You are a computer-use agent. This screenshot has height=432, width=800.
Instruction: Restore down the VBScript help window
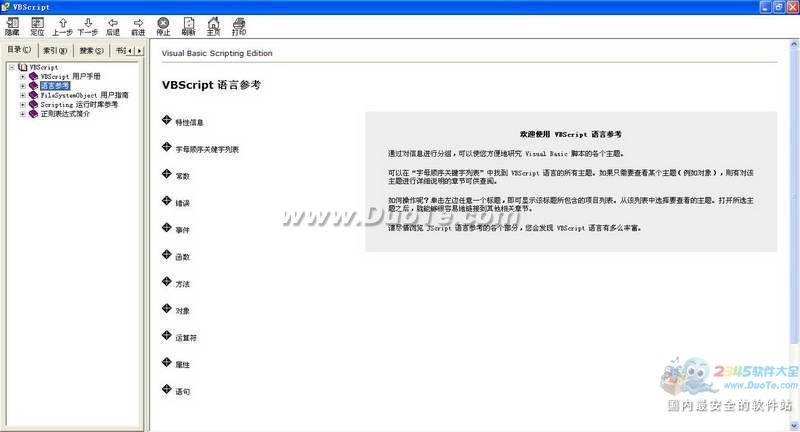point(779,7)
